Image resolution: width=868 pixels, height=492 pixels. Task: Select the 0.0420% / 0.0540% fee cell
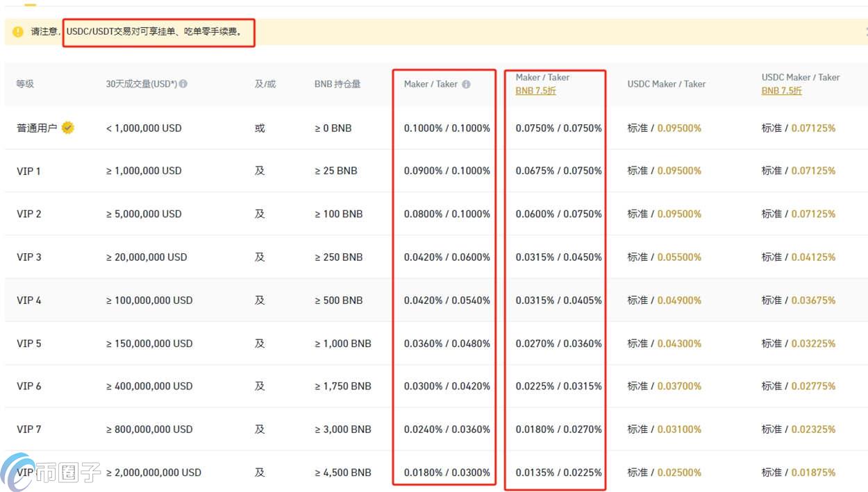447,300
